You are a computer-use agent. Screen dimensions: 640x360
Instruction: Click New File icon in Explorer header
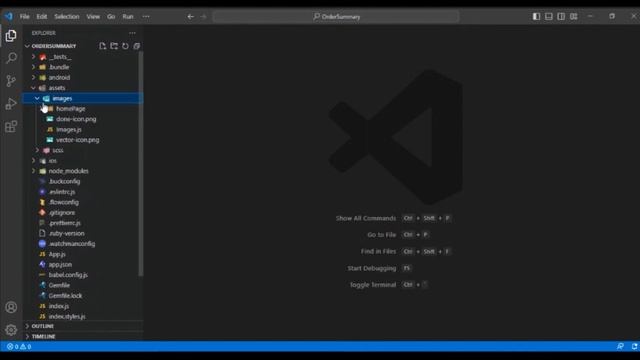(102, 46)
